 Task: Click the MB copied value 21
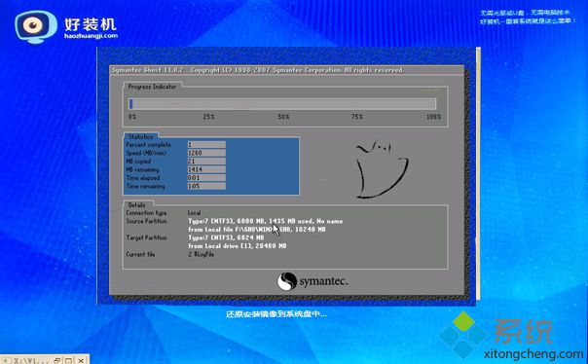coord(206,162)
